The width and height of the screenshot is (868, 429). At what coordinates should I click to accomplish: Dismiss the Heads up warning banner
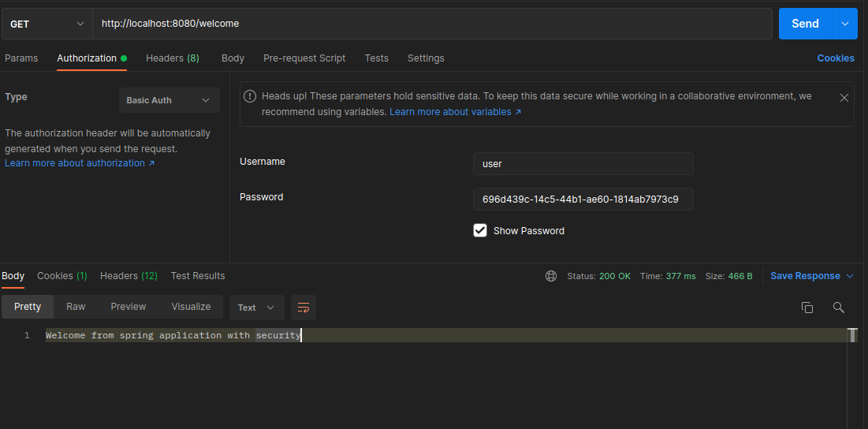pos(844,98)
